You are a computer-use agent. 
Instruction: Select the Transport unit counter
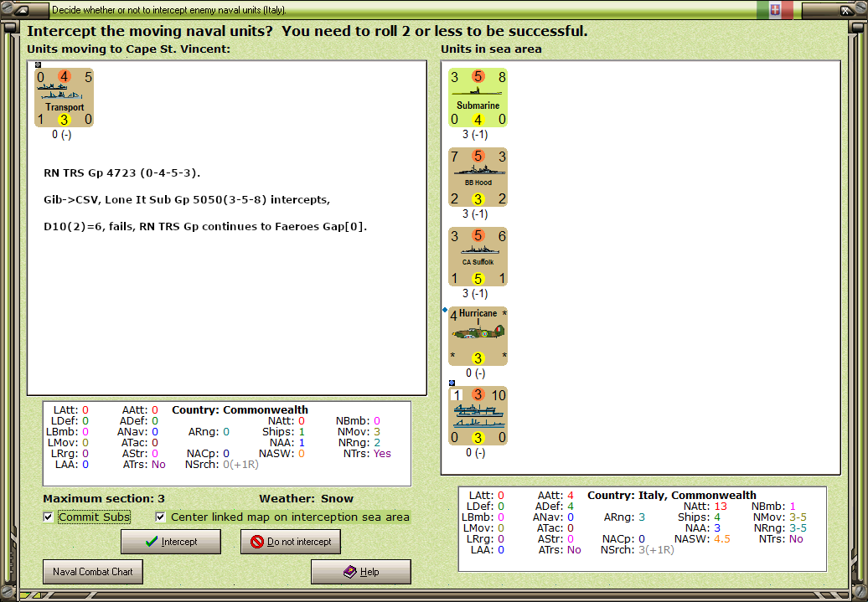pyautogui.click(x=63, y=97)
